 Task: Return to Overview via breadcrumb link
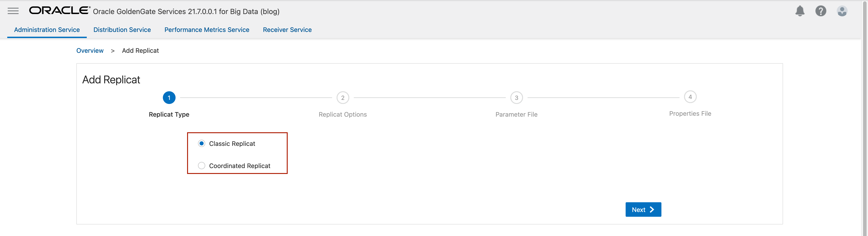[90, 51]
